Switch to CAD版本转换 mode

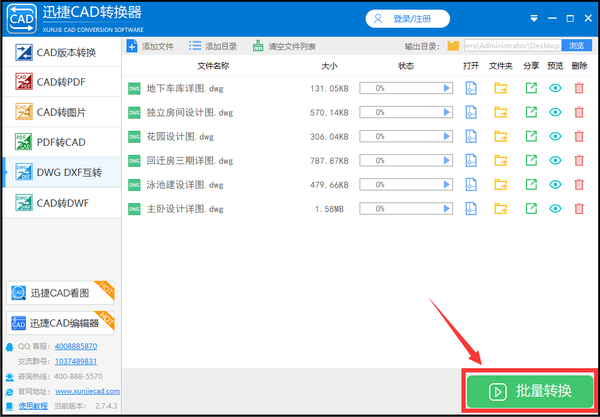pyautogui.click(x=62, y=52)
